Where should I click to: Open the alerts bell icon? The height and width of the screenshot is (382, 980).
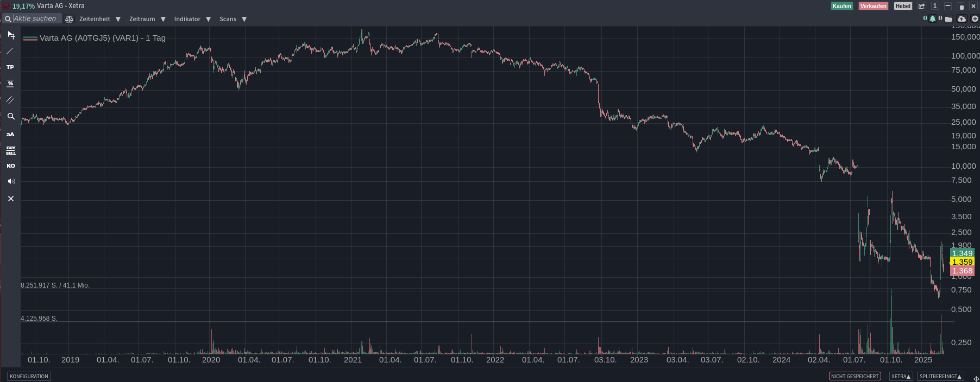(x=933, y=19)
